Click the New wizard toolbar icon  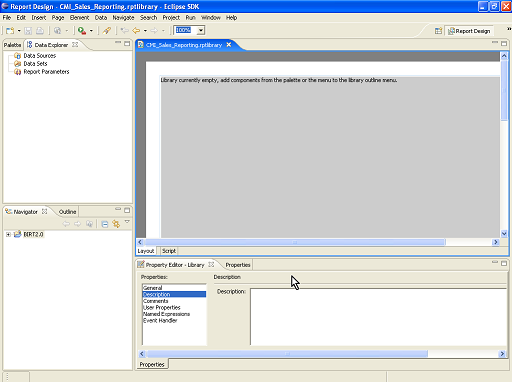pos(10,31)
